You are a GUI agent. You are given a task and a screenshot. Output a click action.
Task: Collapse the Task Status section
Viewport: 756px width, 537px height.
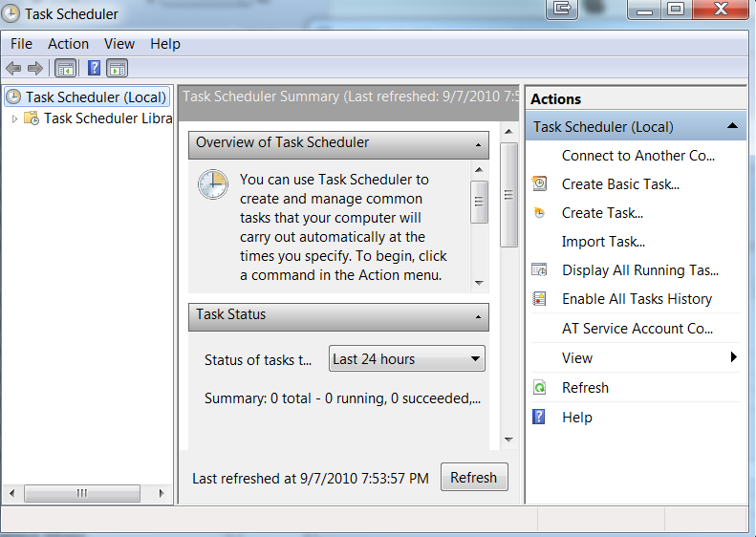pyautogui.click(x=478, y=316)
